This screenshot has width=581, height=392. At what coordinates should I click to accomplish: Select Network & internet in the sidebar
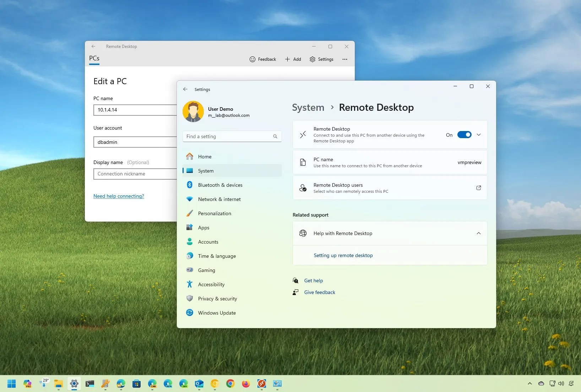click(219, 199)
